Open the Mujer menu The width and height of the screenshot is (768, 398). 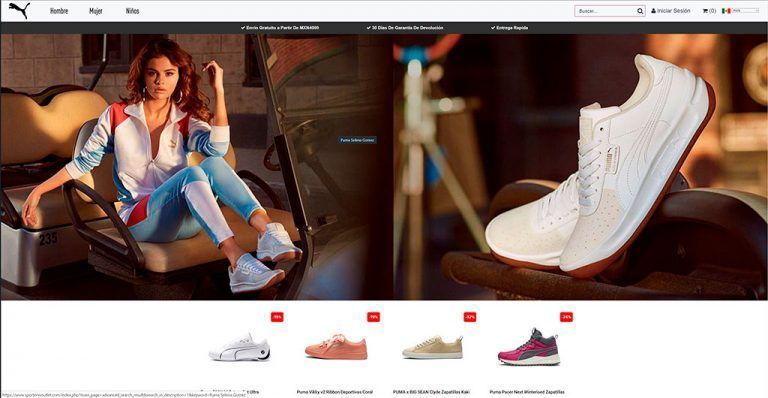[96, 11]
